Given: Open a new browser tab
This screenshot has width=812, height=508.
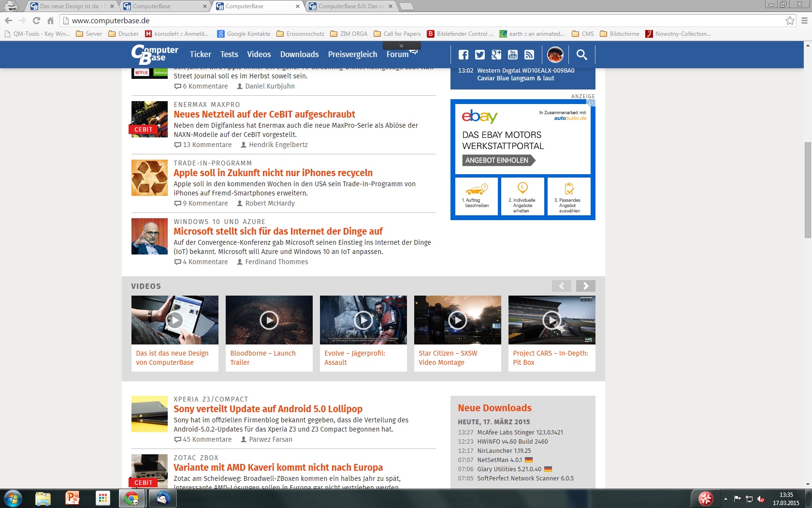Looking at the screenshot, I should pos(407,6).
